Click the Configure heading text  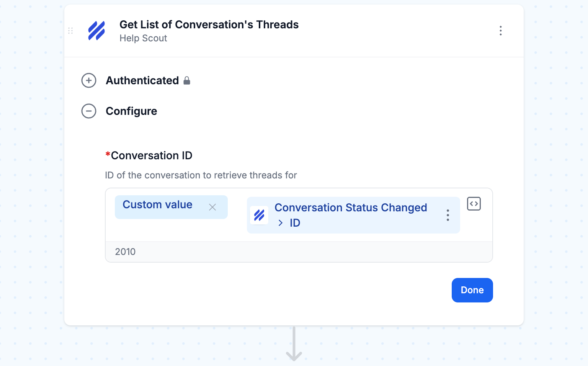[x=131, y=111]
